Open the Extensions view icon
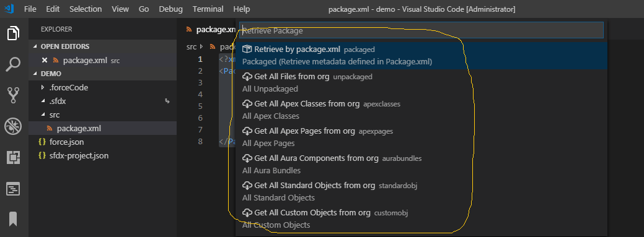This screenshot has width=644, height=237. [14, 157]
